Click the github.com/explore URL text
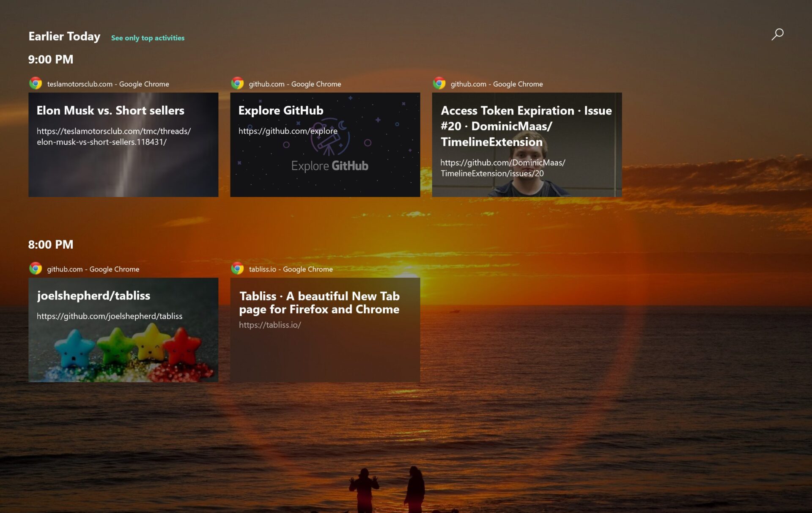 click(288, 131)
